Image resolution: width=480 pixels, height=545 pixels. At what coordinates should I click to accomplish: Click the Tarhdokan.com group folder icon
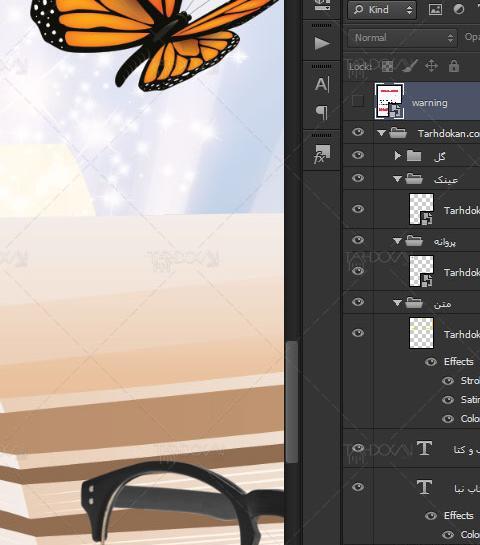398,133
